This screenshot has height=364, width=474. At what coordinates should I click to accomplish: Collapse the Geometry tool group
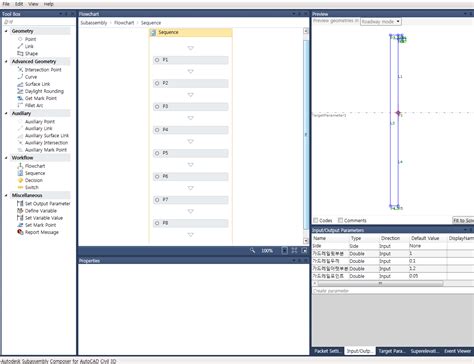6,31
